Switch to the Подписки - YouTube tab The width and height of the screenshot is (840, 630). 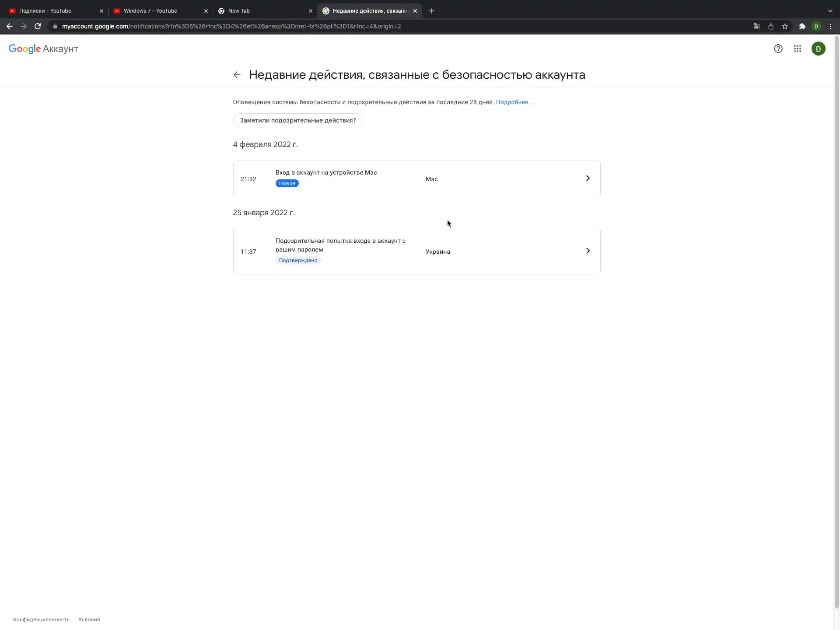tap(45, 11)
